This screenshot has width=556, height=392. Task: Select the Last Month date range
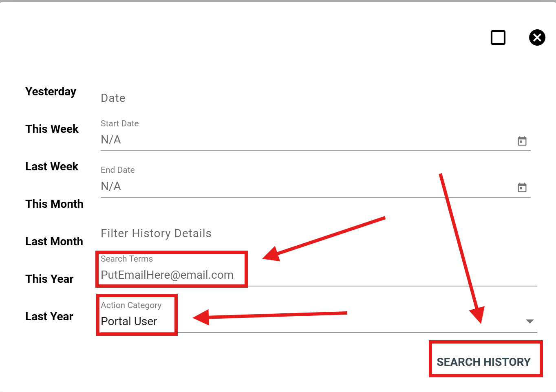click(x=54, y=241)
